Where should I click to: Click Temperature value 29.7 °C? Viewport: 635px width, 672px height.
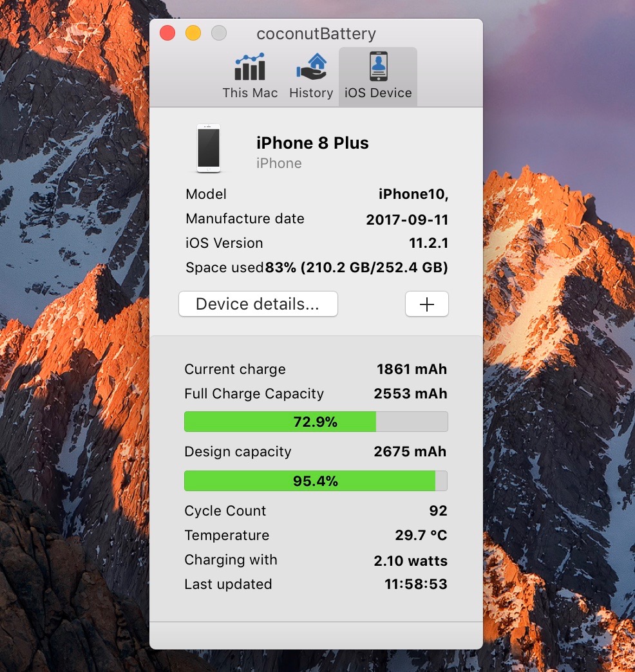421,535
